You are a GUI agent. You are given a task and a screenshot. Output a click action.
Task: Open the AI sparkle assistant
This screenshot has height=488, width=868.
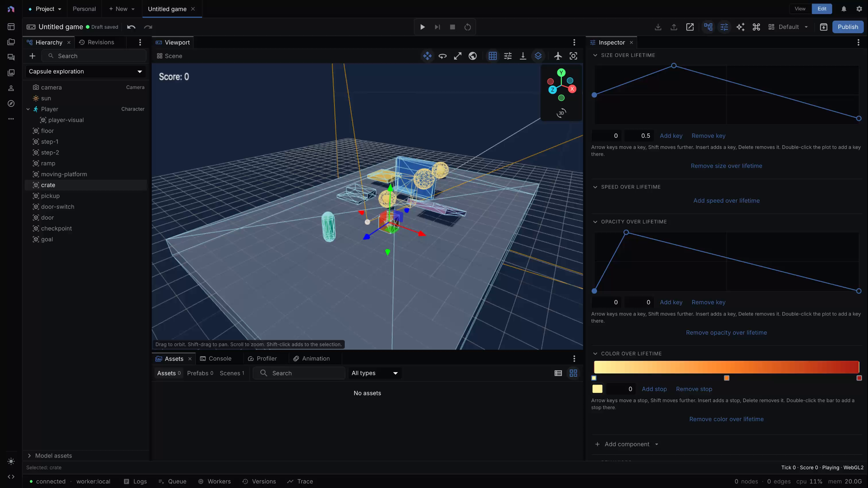pos(740,27)
